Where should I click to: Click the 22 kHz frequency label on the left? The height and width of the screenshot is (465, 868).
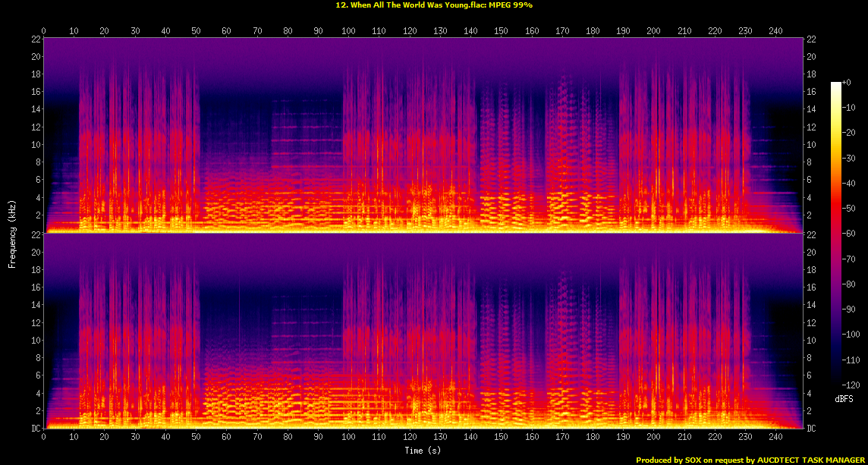click(x=35, y=37)
